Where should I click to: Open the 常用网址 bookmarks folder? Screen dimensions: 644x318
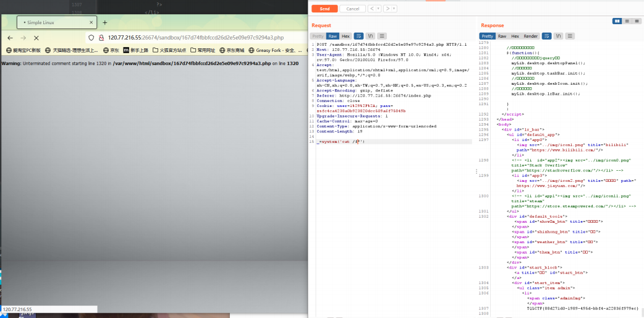(203, 51)
